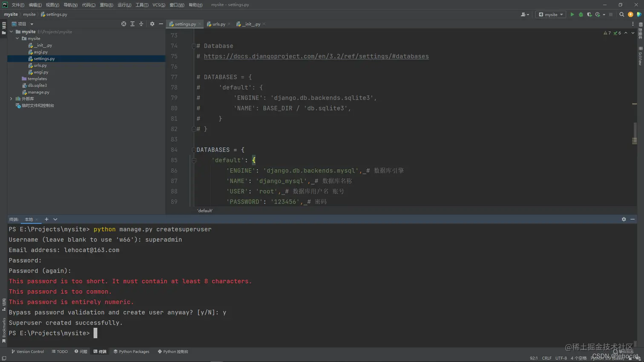Open Search Everywhere magnifier icon
The height and width of the screenshot is (362, 644).
[x=621, y=14]
